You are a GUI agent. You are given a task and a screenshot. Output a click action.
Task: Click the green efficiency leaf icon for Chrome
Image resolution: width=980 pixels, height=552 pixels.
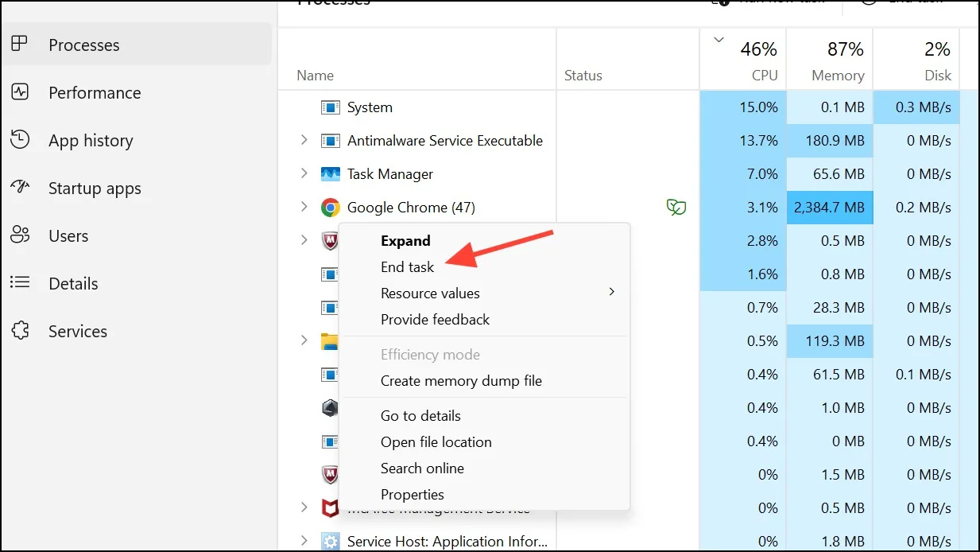(676, 208)
